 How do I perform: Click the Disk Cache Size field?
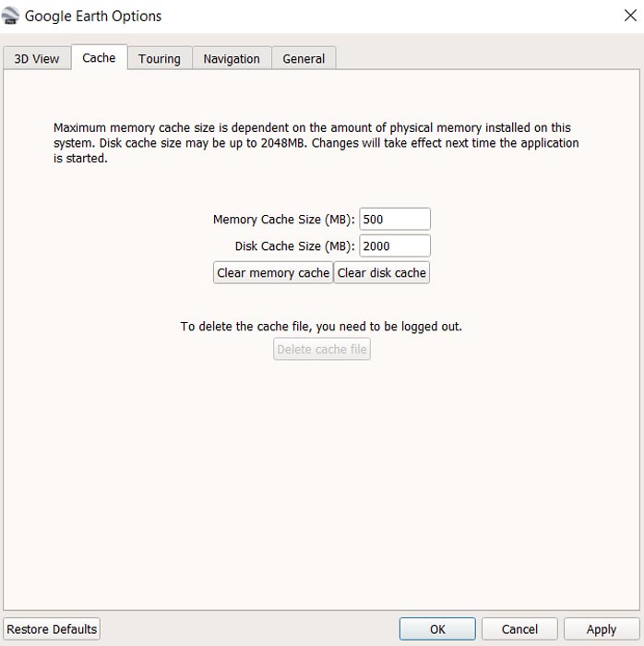point(395,246)
